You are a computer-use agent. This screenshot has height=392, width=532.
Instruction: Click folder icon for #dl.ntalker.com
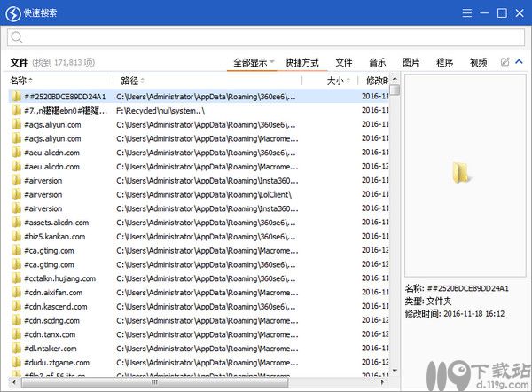[x=16, y=349]
